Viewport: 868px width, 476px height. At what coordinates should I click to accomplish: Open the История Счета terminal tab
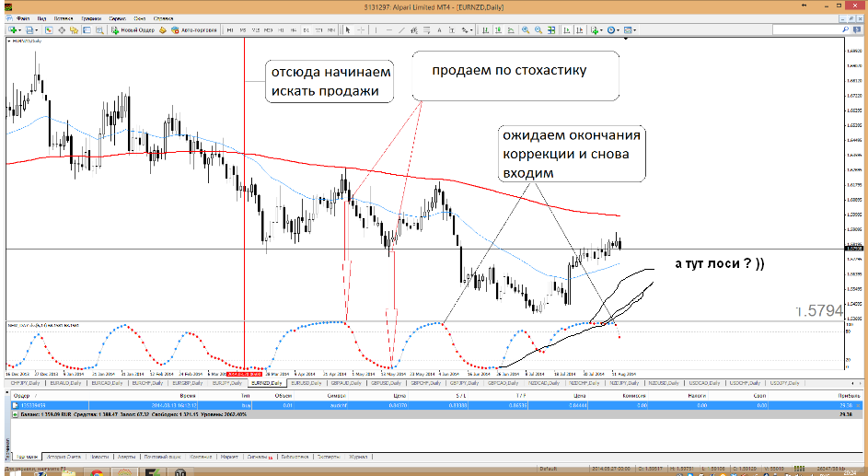click(64, 458)
